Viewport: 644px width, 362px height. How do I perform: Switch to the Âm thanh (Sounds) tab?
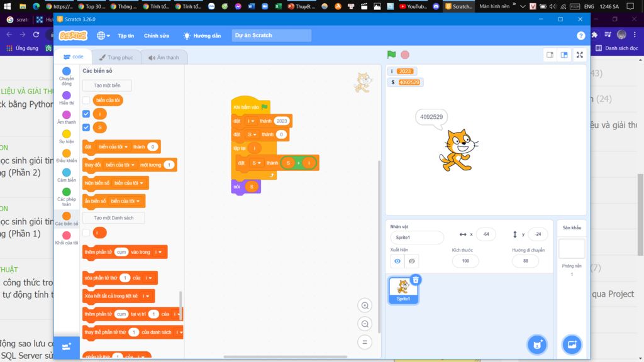tap(164, 57)
